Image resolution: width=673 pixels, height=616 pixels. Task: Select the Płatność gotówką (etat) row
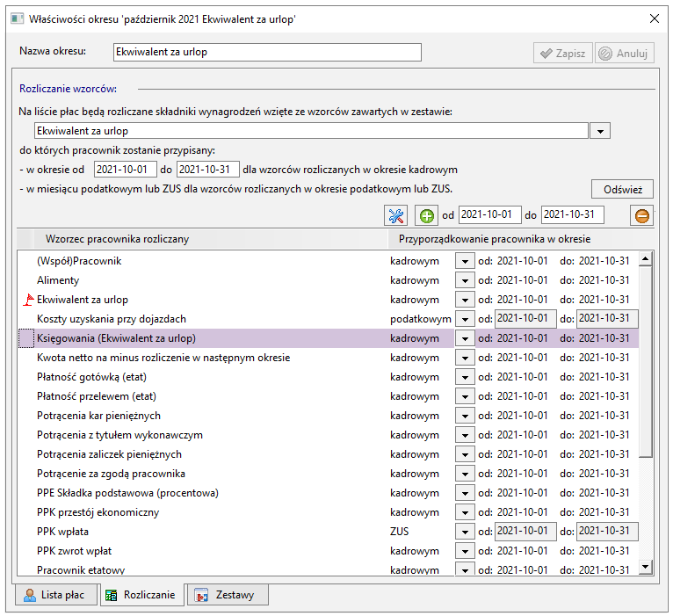point(329,377)
